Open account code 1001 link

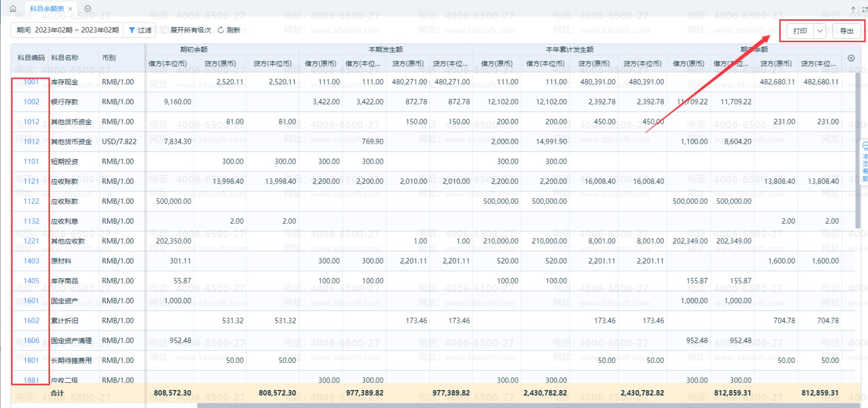[x=31, y=82]
